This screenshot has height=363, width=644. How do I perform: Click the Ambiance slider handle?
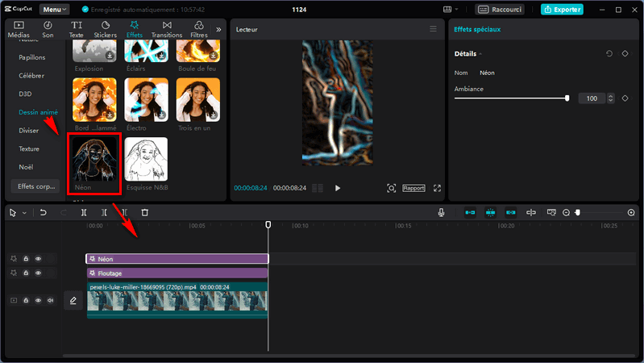point(567,98)
